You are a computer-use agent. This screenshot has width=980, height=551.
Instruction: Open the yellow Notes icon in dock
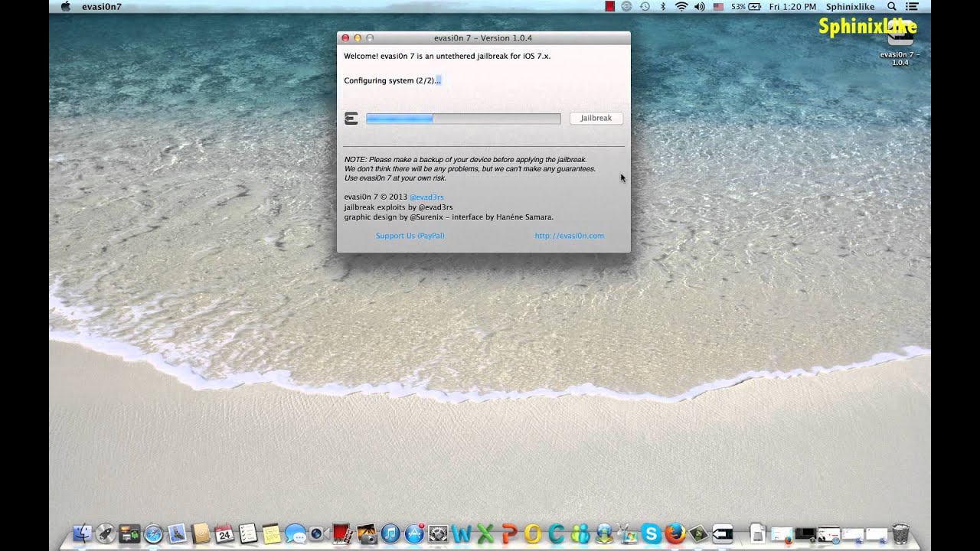[x=271, y=533]
